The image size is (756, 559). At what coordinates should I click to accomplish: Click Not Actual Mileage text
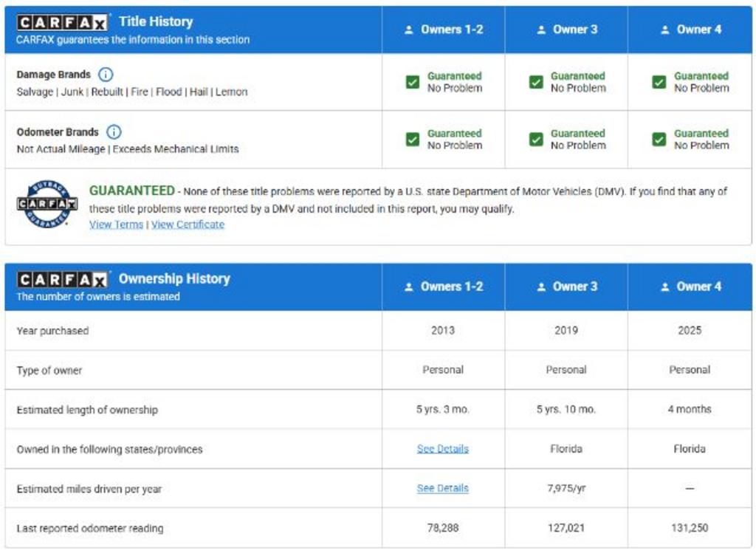pyautogui.click(x=61, y=149)
